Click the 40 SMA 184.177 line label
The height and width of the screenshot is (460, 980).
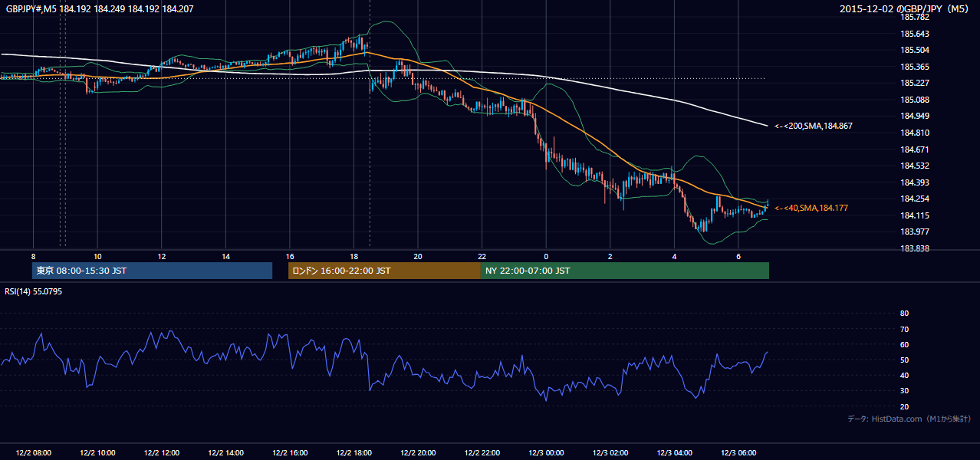coord(811,208)
